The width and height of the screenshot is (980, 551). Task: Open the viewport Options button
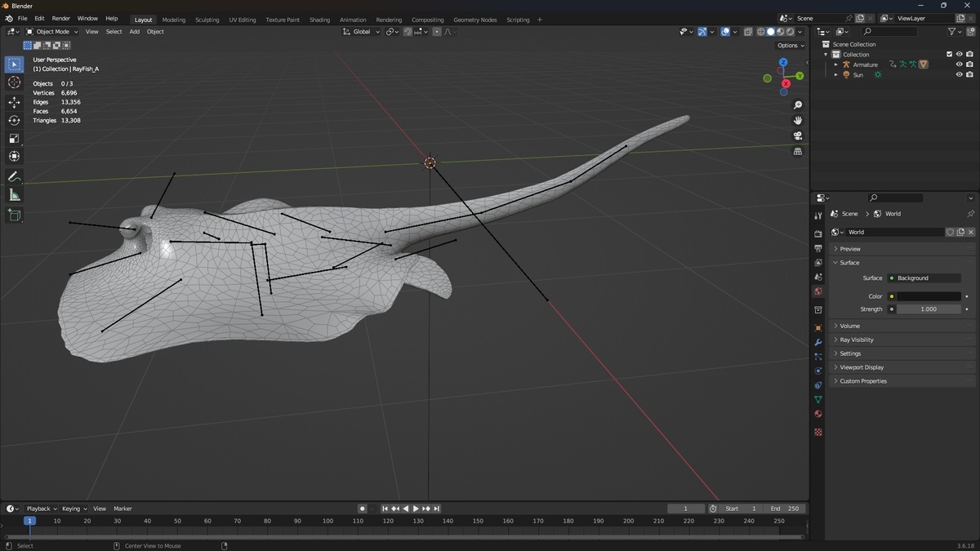[x=791, y=46]
